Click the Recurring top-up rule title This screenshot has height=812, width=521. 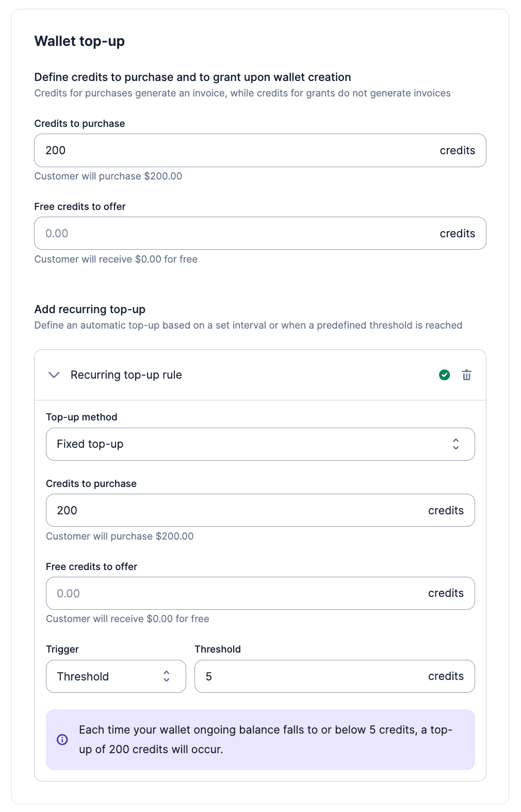click(x=126, y=375)
